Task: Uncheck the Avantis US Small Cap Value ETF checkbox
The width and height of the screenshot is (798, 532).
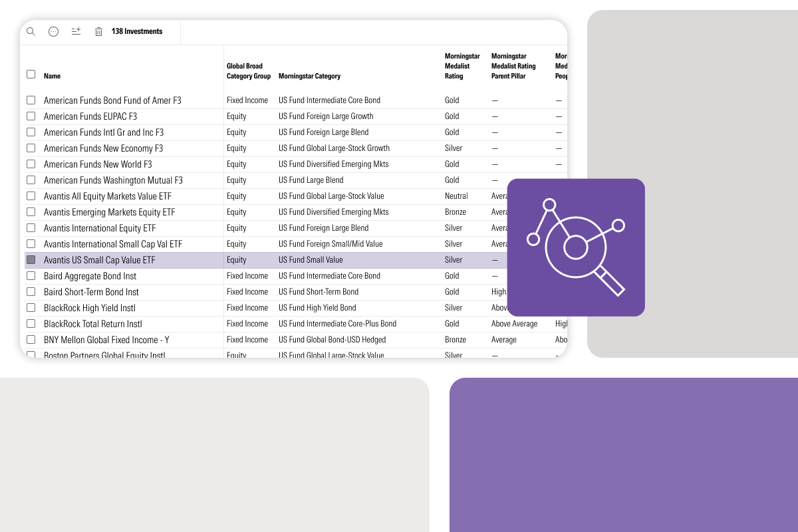Action: pyautogui.click(x=31, y=260)
